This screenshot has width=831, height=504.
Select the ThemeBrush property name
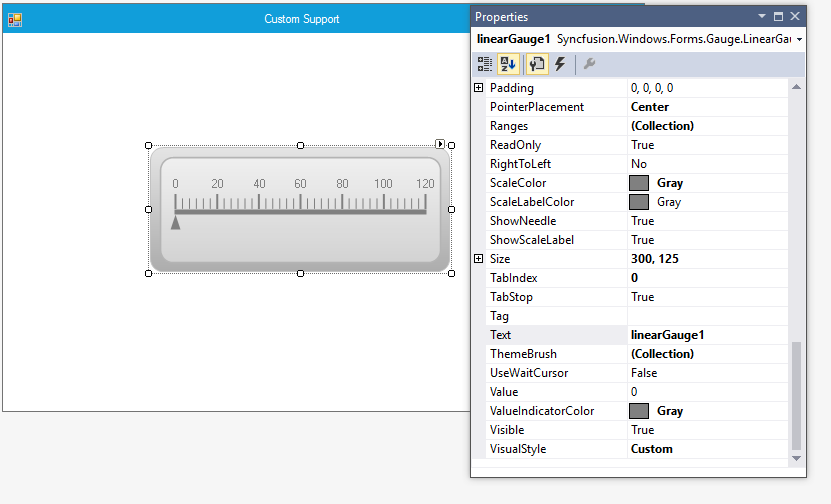click(x=523, y=354)
